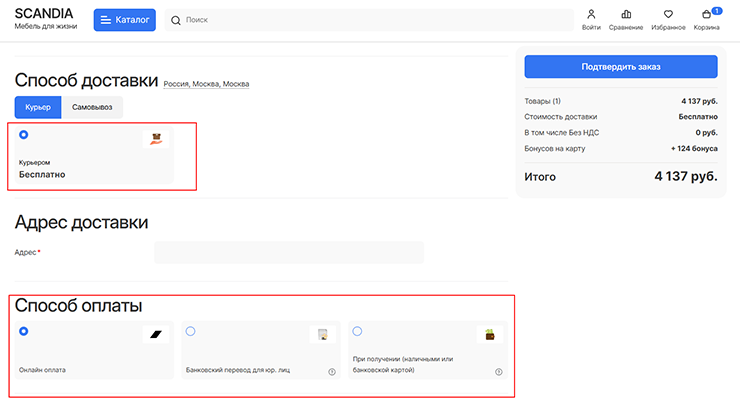This screenshot has height=404, width=740.
Task: Open the Корзина cart icon
Action: 707,15
